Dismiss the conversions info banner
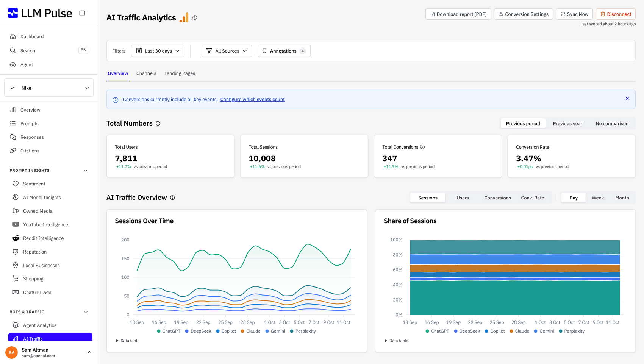Viewport: 644px width, 364px height. click(627, 98)
